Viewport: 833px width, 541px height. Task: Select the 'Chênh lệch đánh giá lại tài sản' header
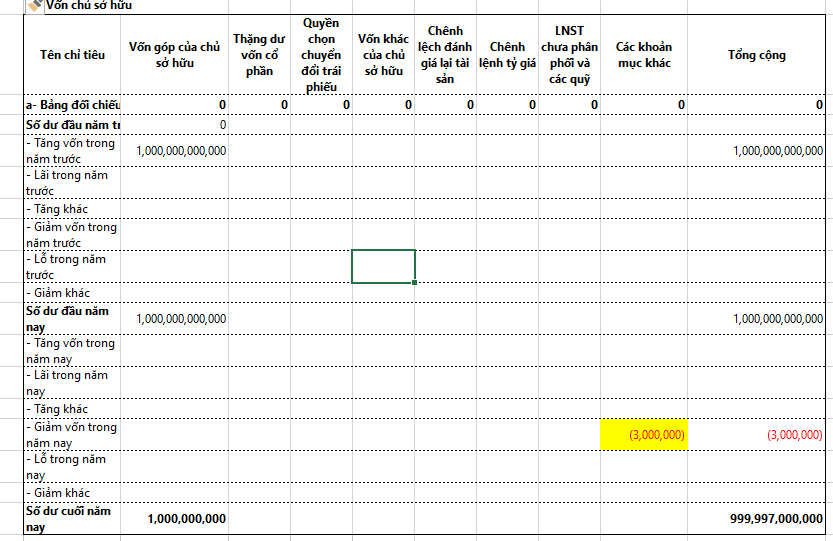coord(445,55)
